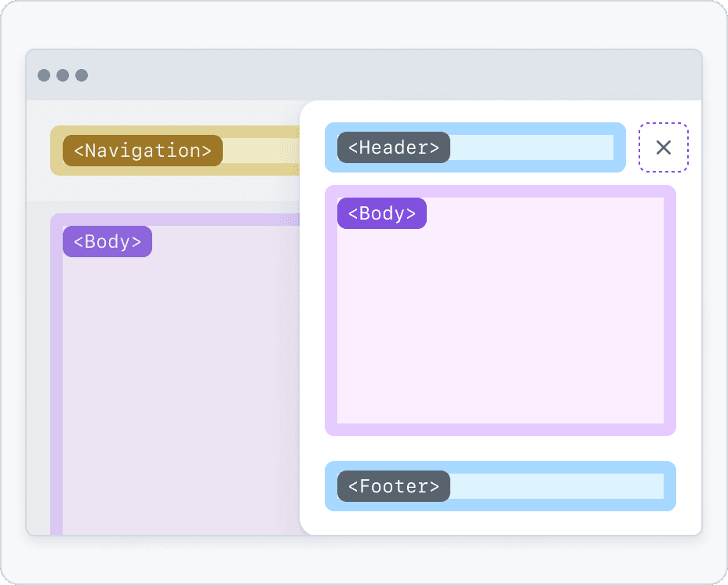The width and height of the screenshot is (728, 585).
Task: Click inside the background page body area
Action: 180,376
